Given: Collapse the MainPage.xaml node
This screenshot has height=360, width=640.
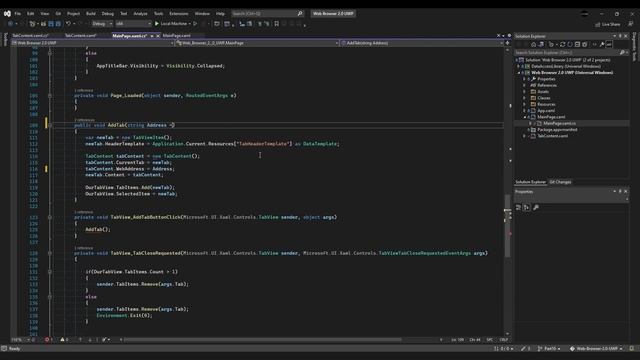Looking at the screenshot, I should click(524, 117).
